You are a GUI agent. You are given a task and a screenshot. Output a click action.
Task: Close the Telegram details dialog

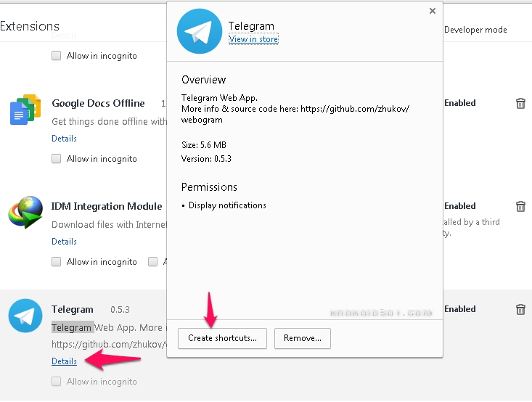click(433, 11)
